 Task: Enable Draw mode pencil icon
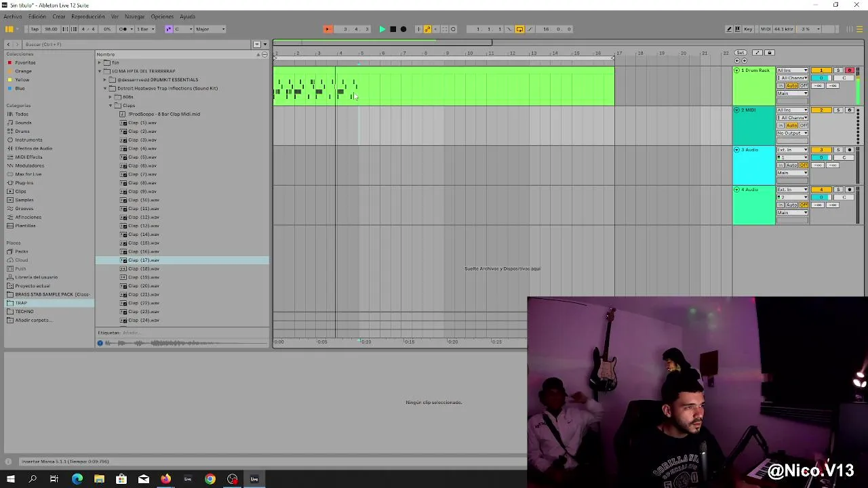pos(729,29)
